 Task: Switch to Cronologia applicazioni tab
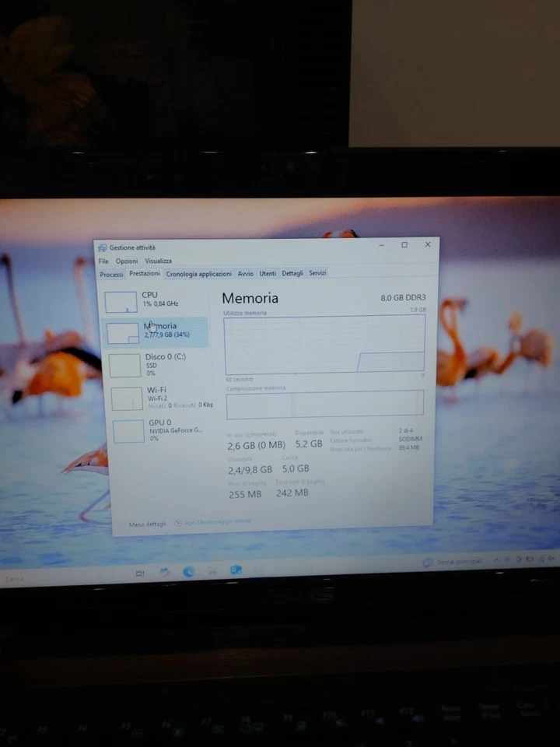198,274
